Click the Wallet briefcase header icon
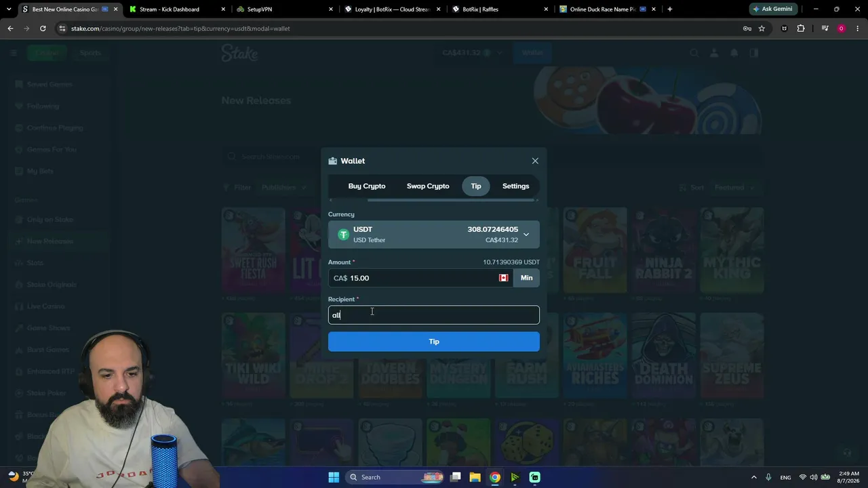This screenshot has width=868, height=488. [x=332, y=161]
